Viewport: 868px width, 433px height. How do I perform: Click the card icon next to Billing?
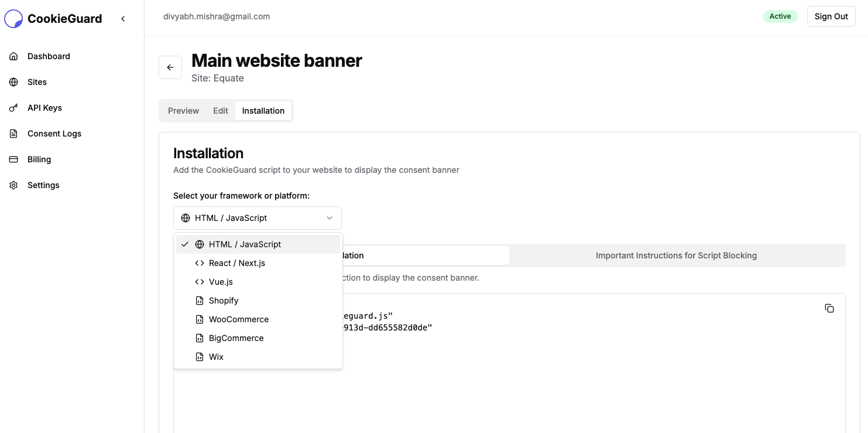point(13,159)
